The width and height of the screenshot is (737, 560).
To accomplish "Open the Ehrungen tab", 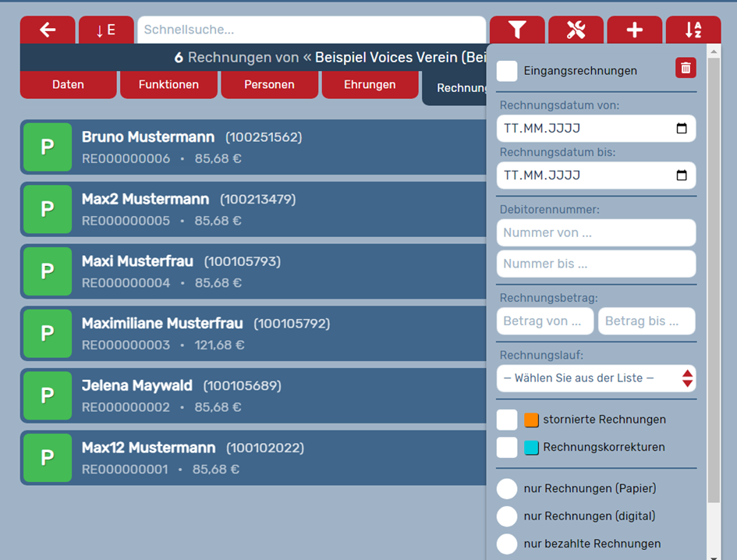I will pyautogui.click(x=370, y=84).
